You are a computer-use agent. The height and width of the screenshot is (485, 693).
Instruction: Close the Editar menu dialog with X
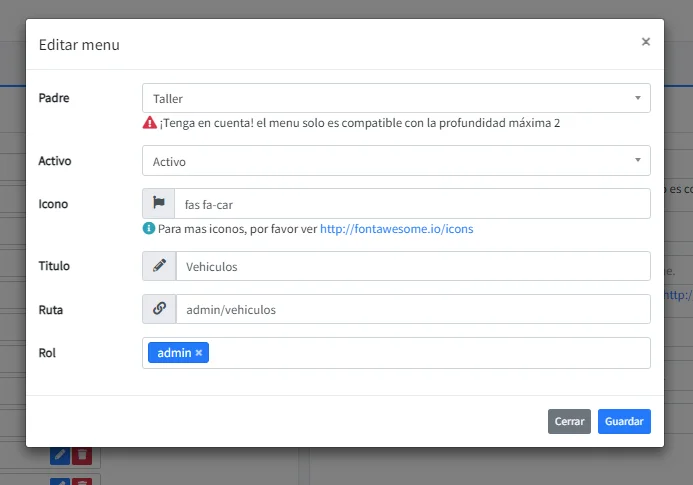pos(645,42)
